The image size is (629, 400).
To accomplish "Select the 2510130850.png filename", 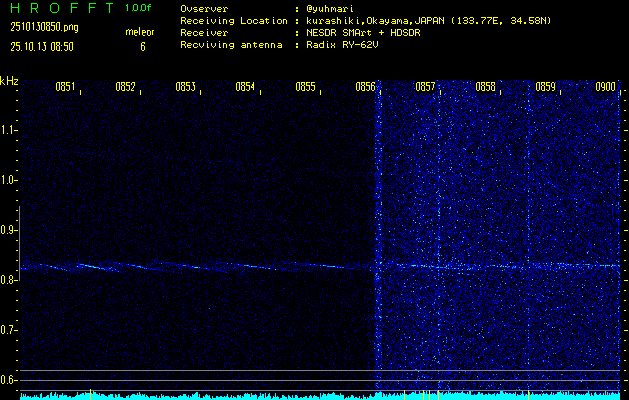I will [44, 28].
